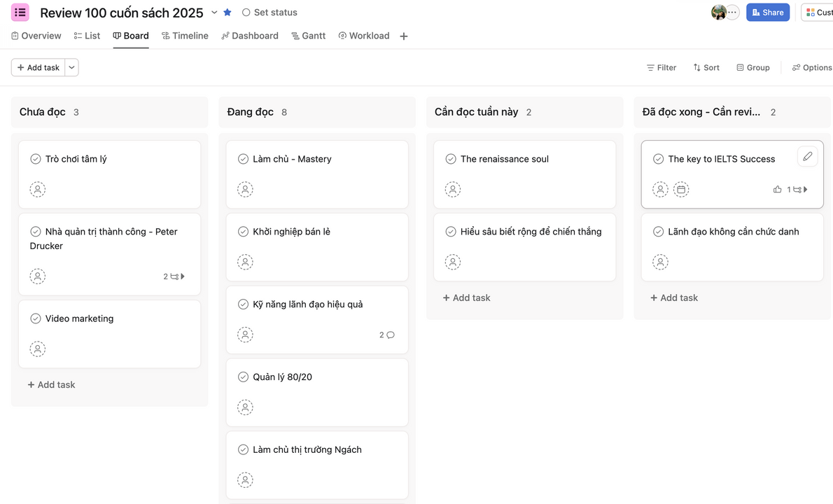833x504 pixels.
Task: Mark Làm chủ - Mastery as complete
Action: tap(244, 159)
